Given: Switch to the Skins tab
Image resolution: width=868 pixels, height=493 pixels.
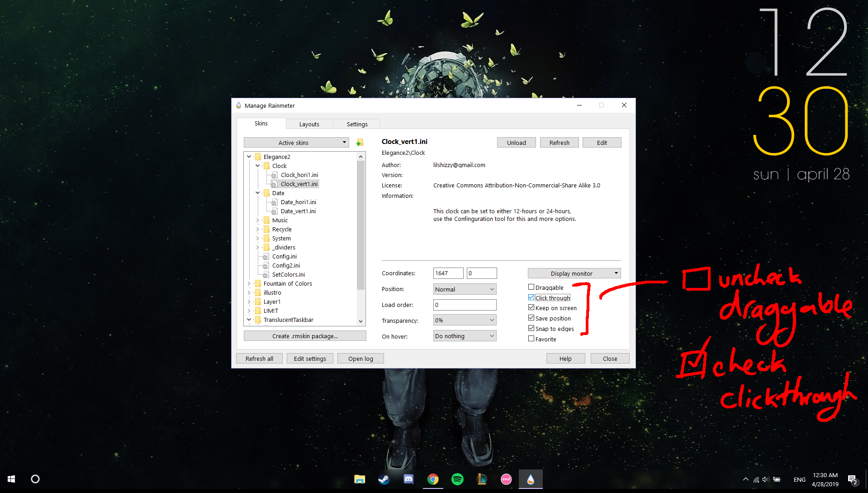Looking at the screenshot, I should click(x=261, y=123).
